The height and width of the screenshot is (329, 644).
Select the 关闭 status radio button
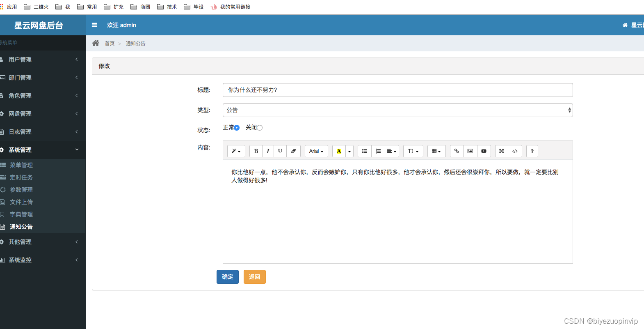[x=260, y=128]
